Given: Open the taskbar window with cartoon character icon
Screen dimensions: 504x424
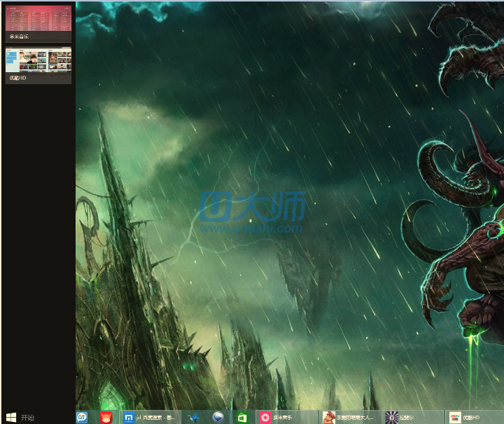Looking at the screenshot, I should tap(350, 418).
